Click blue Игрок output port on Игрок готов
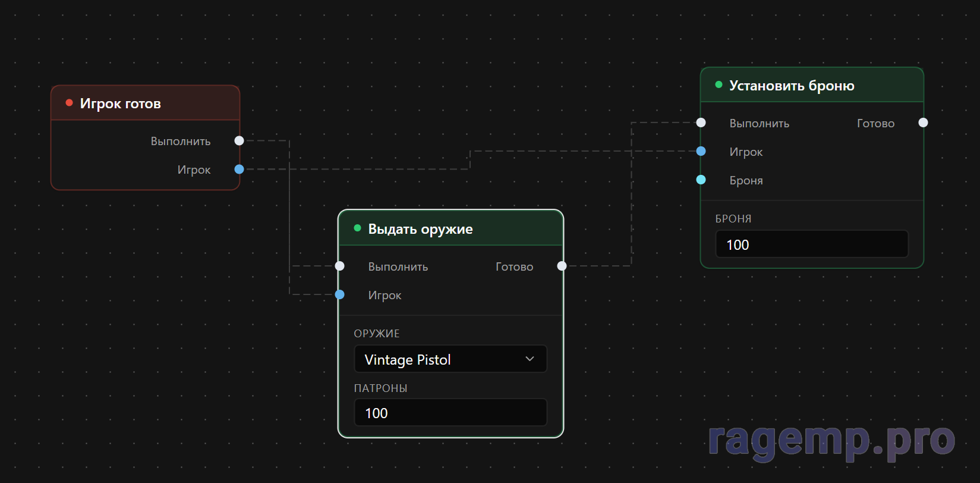Screen dimensions: 980x483 tap(239, 170)
